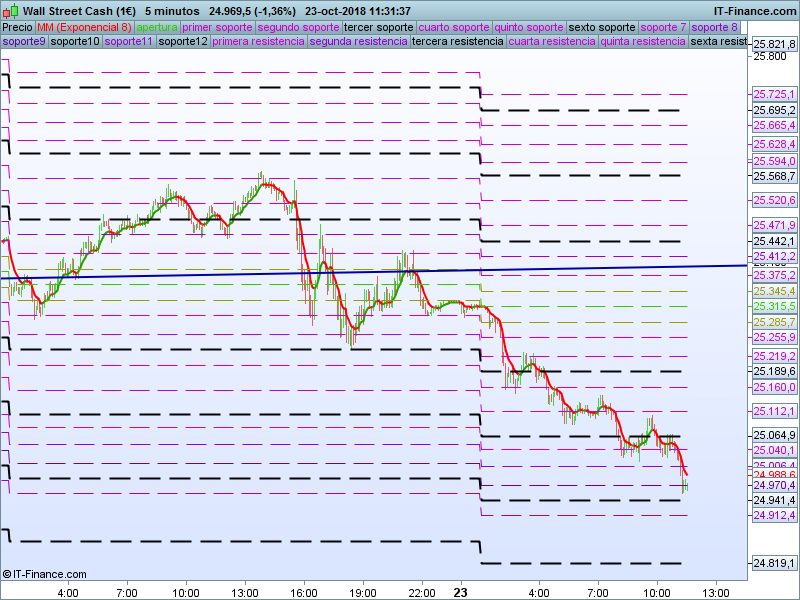Click price label 25.412,2

click(x=774, y=256)
